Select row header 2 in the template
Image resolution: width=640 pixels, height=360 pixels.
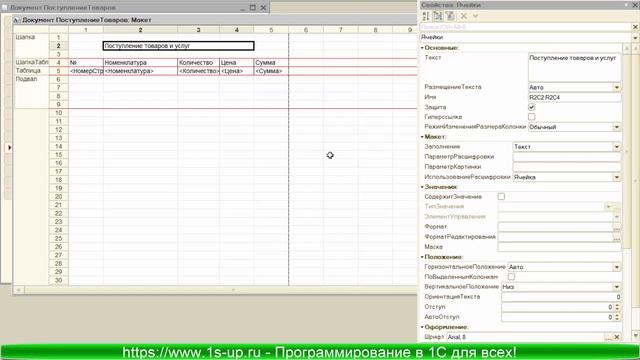click(59, 46)
